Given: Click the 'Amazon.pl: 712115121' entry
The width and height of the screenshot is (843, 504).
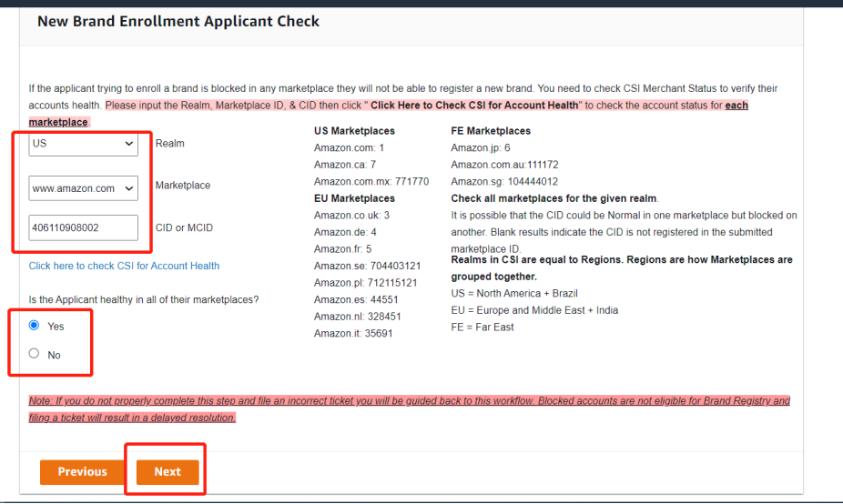Looking at the screenshot, I should click(x=366, y=283).
